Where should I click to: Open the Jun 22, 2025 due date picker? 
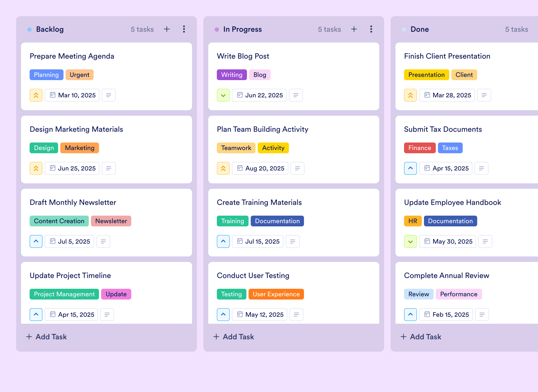[x=259, y=95]
